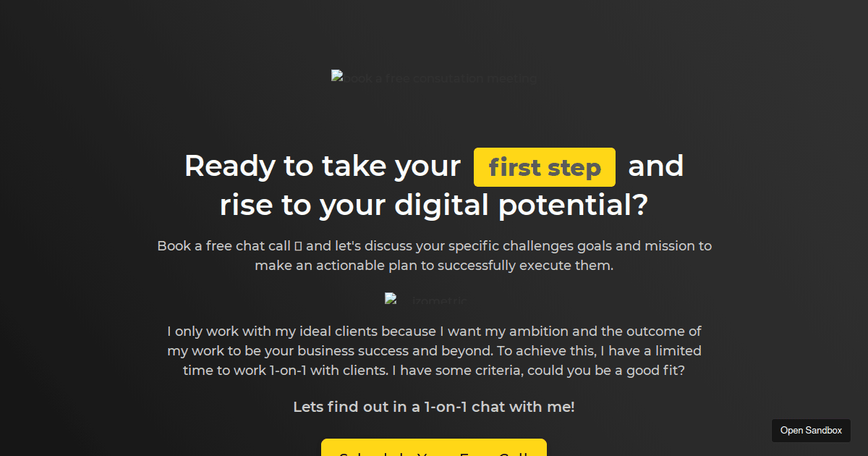
Task: Click the small image icon above the client paragraph
Action: click(x=391, y=297)
